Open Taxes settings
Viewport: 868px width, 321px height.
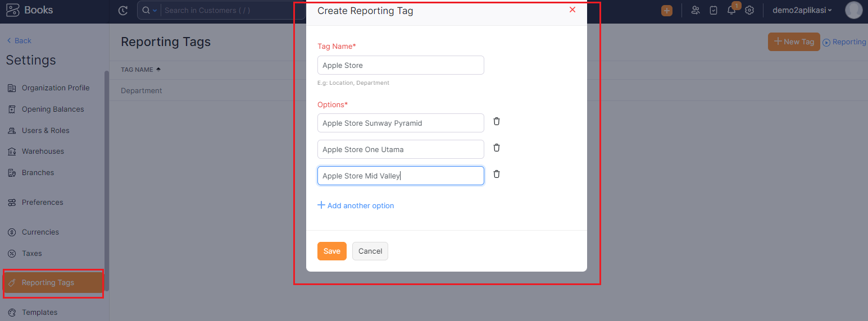[31, 253]
